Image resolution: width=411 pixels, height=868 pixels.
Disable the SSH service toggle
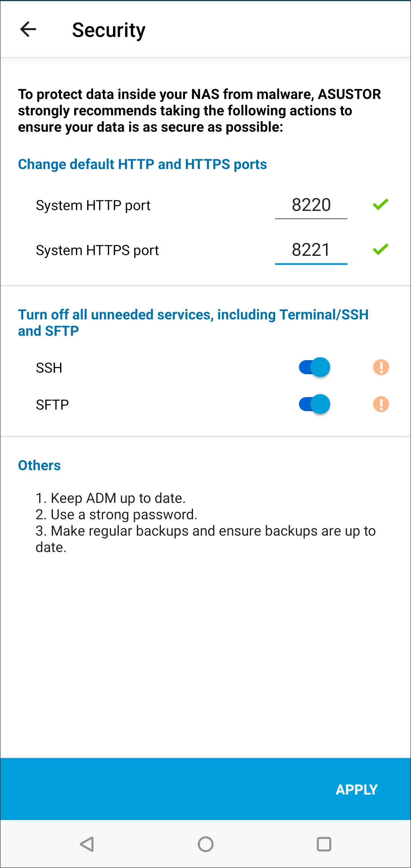click(x=314, y=367)
